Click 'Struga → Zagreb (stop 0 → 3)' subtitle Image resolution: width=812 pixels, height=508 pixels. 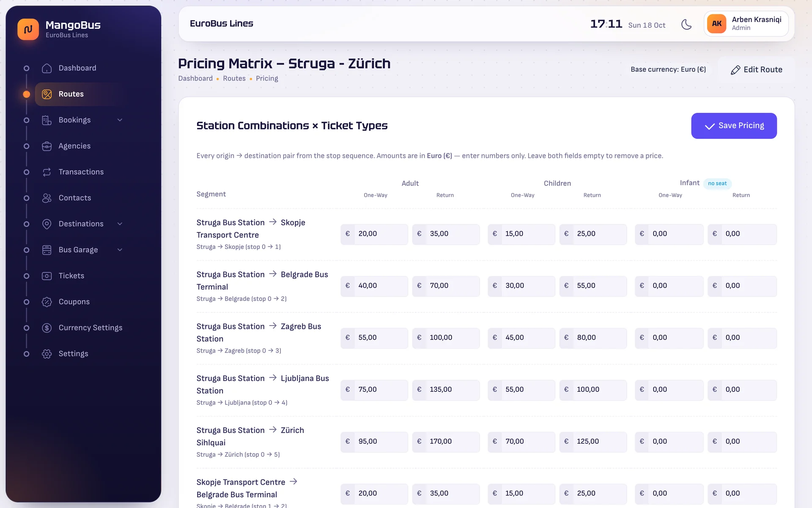click(x=239, y=351)
